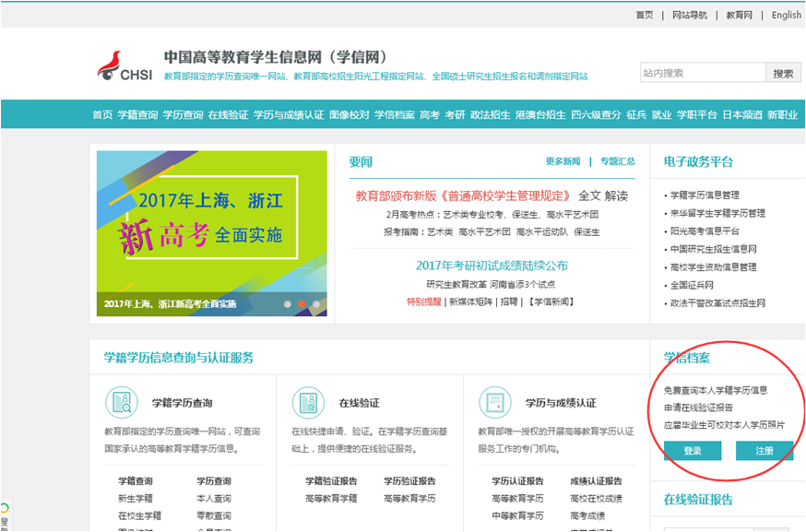This screenshot has width=806, height=532.
Task: Open 新职业 in the navigation bar
Action: pyautogui.click(x=782, y=114)
